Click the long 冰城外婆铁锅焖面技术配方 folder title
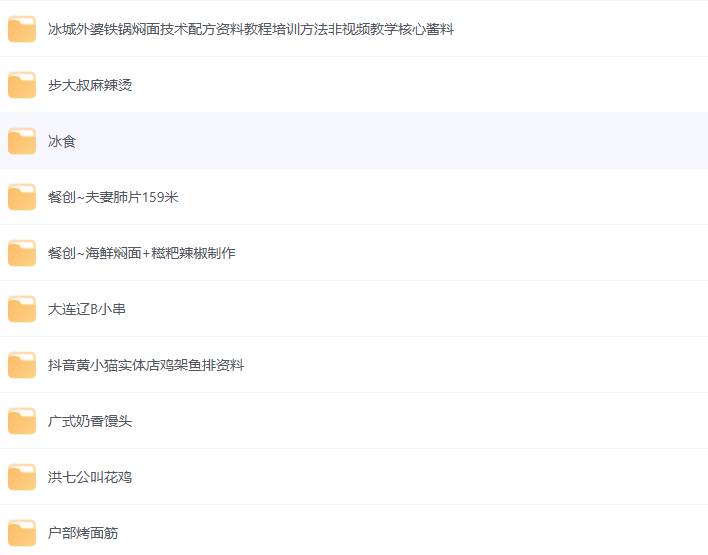708x555 pixels. [x=251, y=30]
